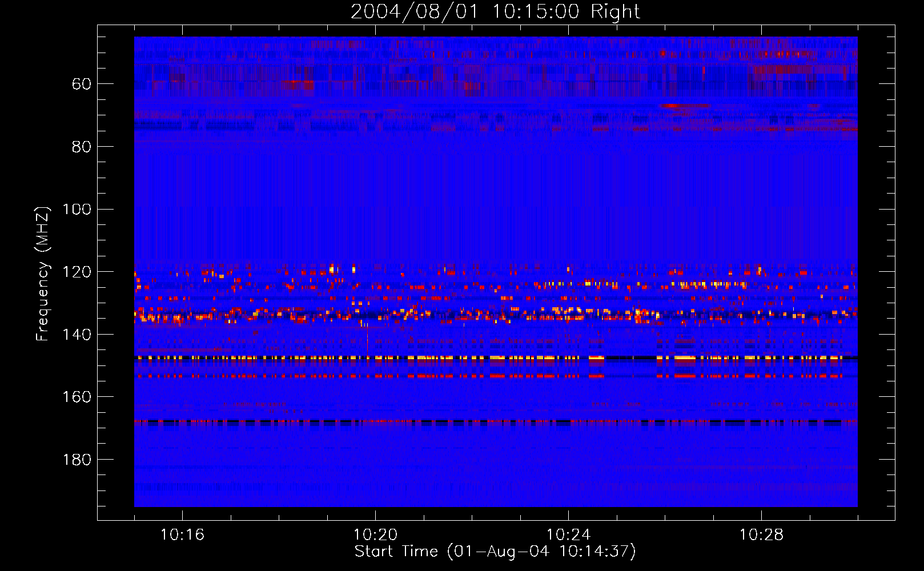This screenshot has height=571, width=924.
Task: Click the 180 MHz frequency tick label
Action: 77,460
